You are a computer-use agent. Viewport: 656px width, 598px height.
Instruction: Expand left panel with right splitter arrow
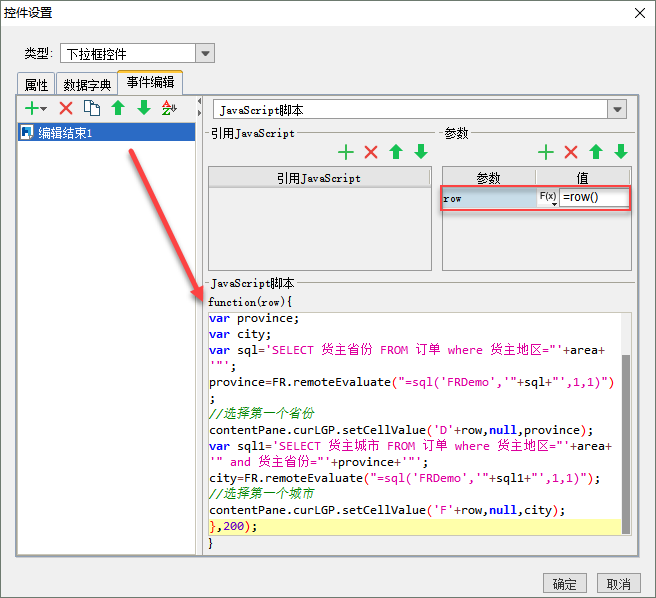coord(200,113)
